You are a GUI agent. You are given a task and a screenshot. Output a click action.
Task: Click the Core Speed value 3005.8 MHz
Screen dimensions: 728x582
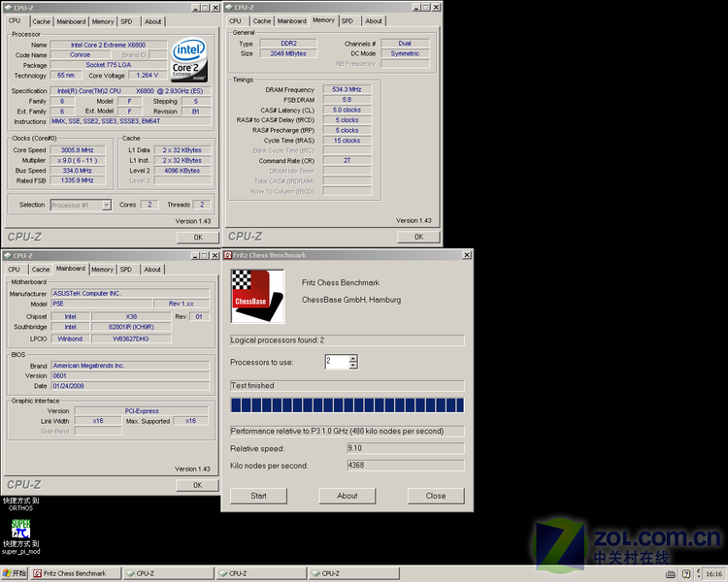click(x=77, y=150)
